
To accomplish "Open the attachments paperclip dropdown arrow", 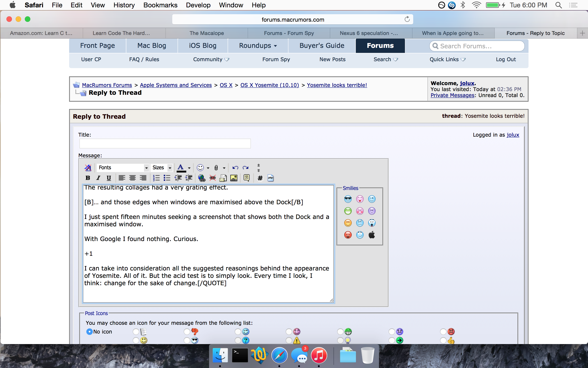I will [224, 168].
